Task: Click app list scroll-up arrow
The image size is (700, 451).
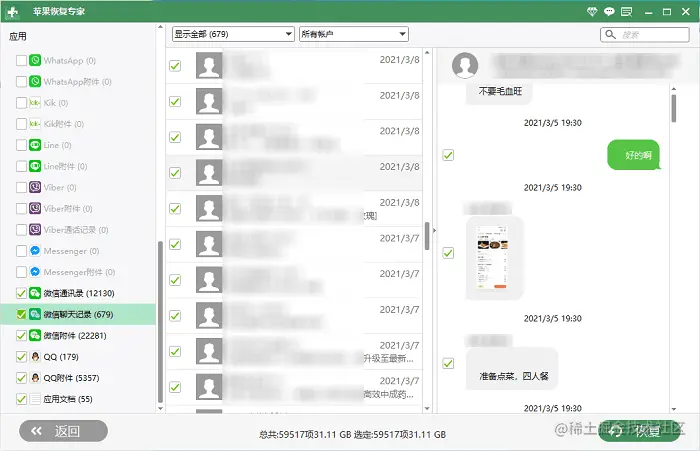Action: 160,27
